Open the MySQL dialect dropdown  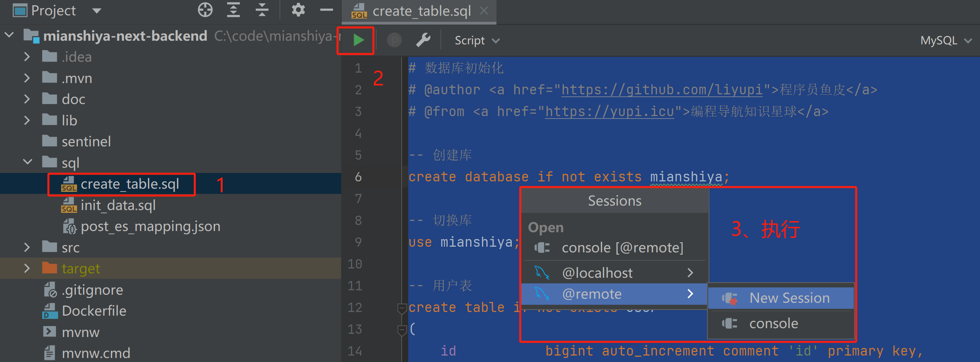[x=945, y=40]
